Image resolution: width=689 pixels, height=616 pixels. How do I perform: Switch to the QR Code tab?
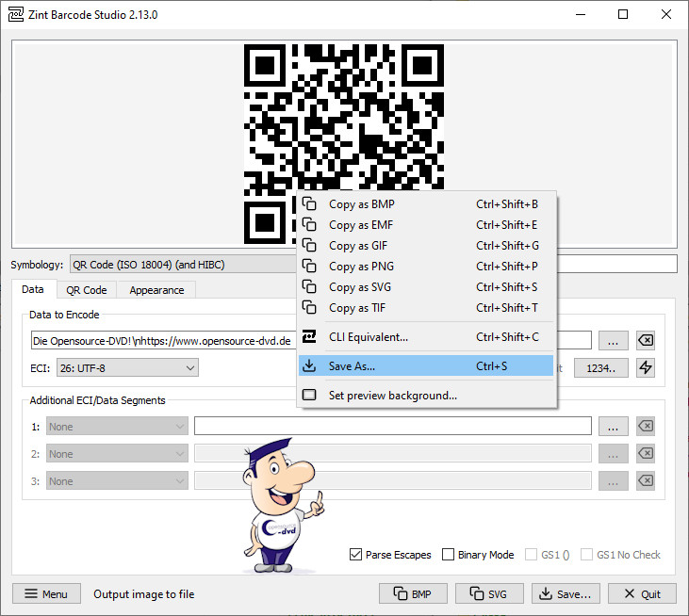pyautogui.click(x=87, y=290)
